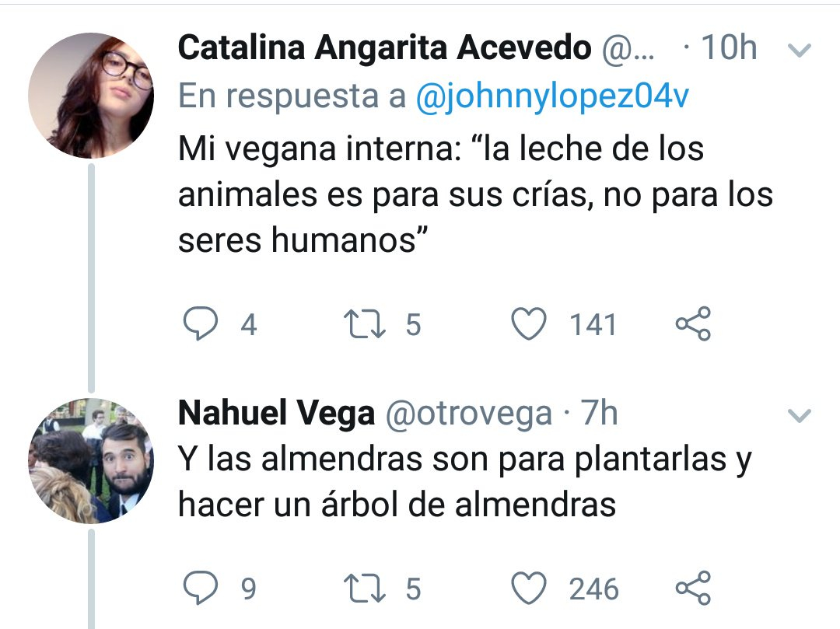This screenshot has width=840, height=629.
Task: Share Nahuel Vega's tweet
Action: pyautogui.click(x=692, y=589)
